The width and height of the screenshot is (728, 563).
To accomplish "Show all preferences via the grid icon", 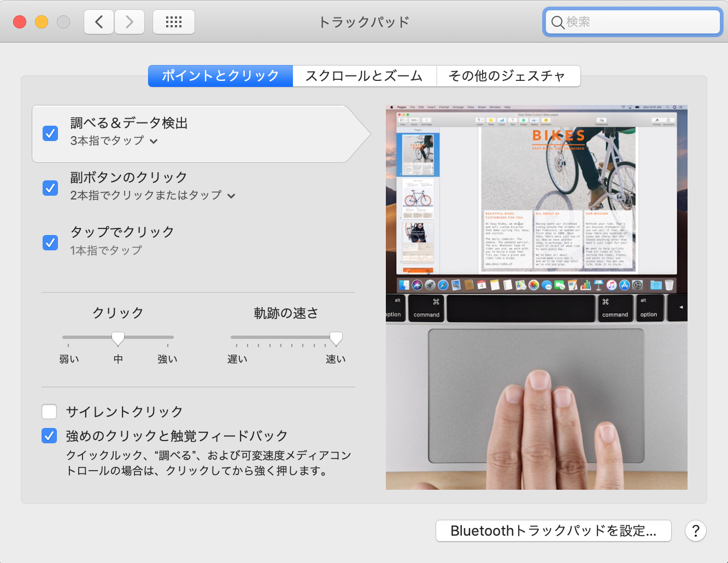I will (174, 22).
